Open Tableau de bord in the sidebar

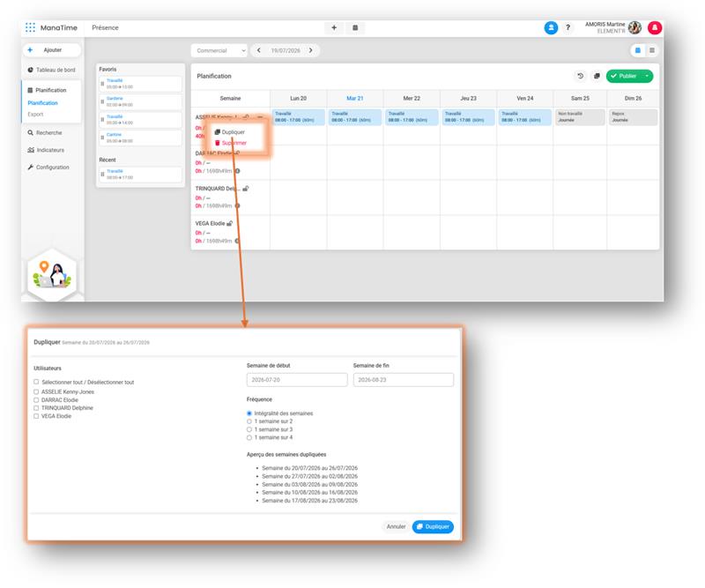(x=51, y=70)
